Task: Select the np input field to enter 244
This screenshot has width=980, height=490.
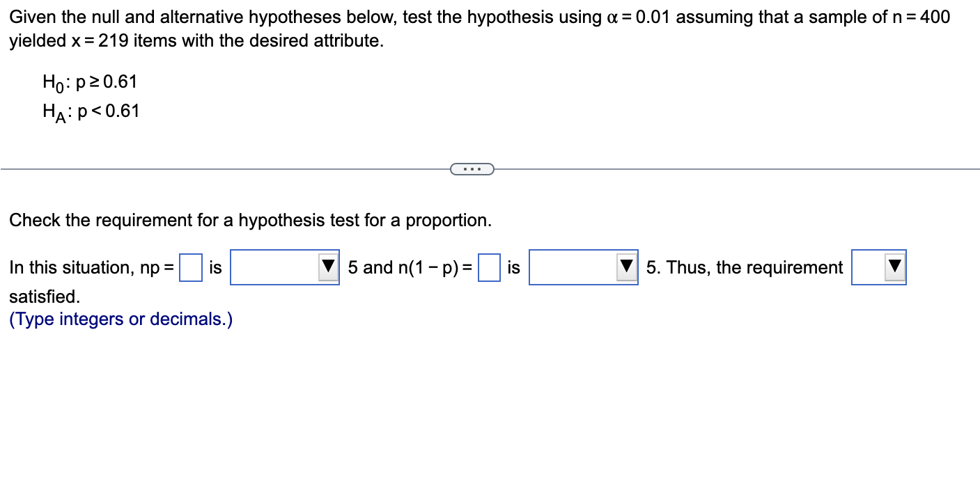Action: [x=189, y=266]
